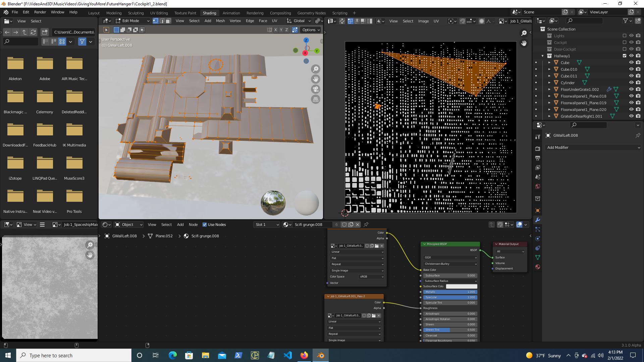Open Options dropdown in viewport
Image resolution: width=644 pixels, height=362 pixels.
tap(311, 30)
